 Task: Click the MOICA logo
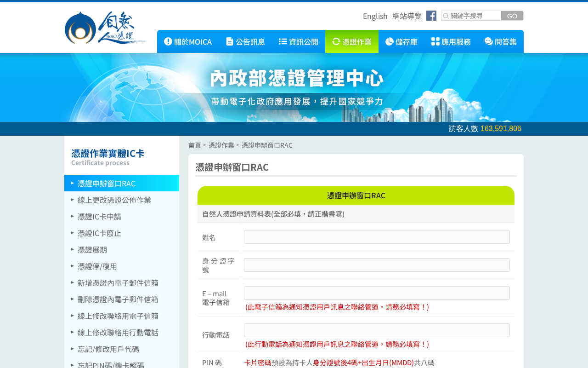coord(106,28)
